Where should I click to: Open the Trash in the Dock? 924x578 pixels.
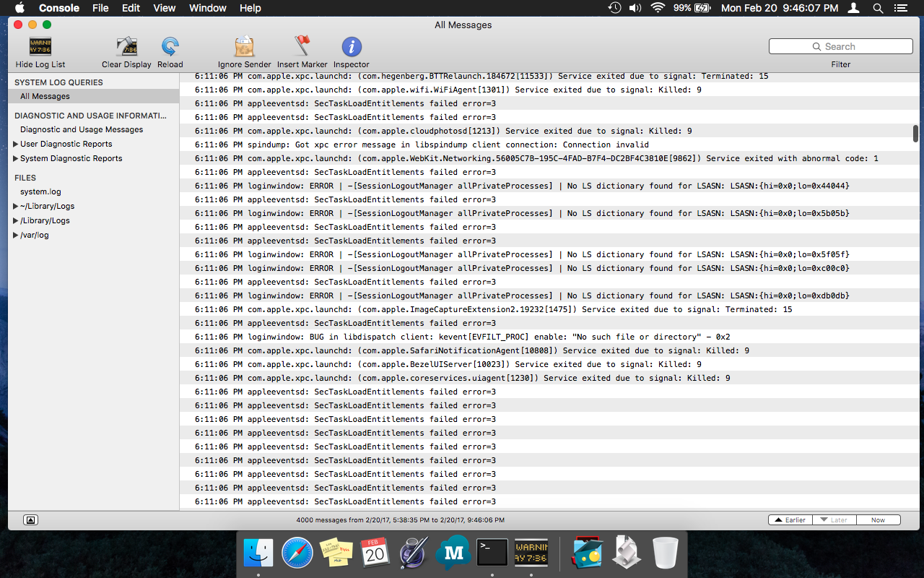pos(666,553)
